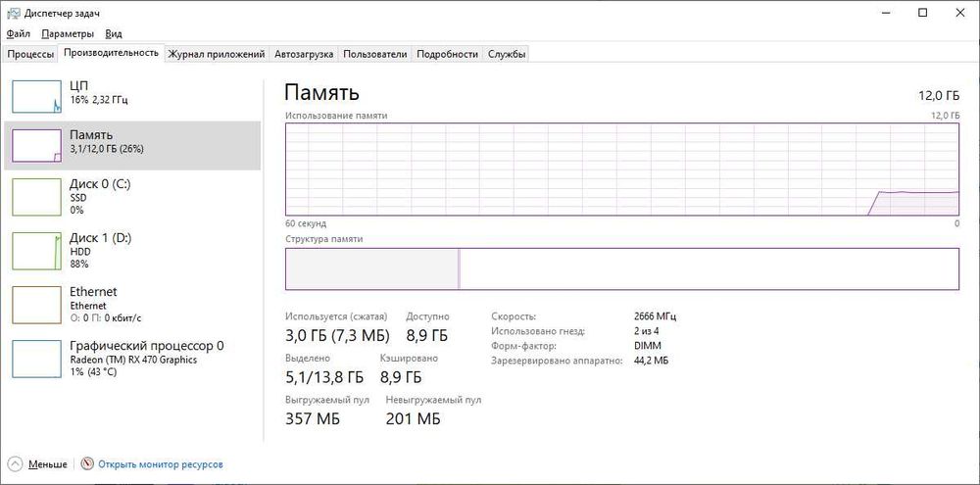
Task: Click the free segment of memory structure bar
Action: click(710, 268)
